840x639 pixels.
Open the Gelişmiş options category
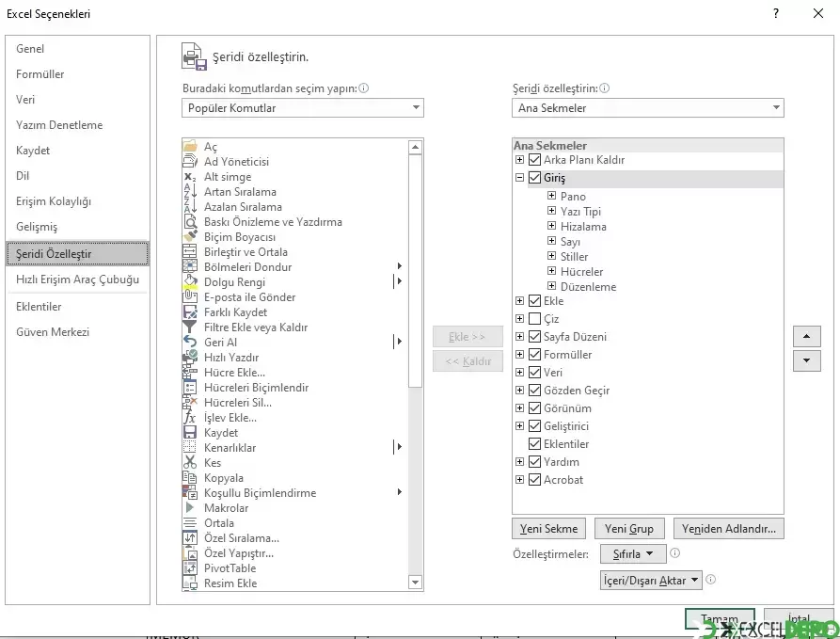tap(78, 226)
